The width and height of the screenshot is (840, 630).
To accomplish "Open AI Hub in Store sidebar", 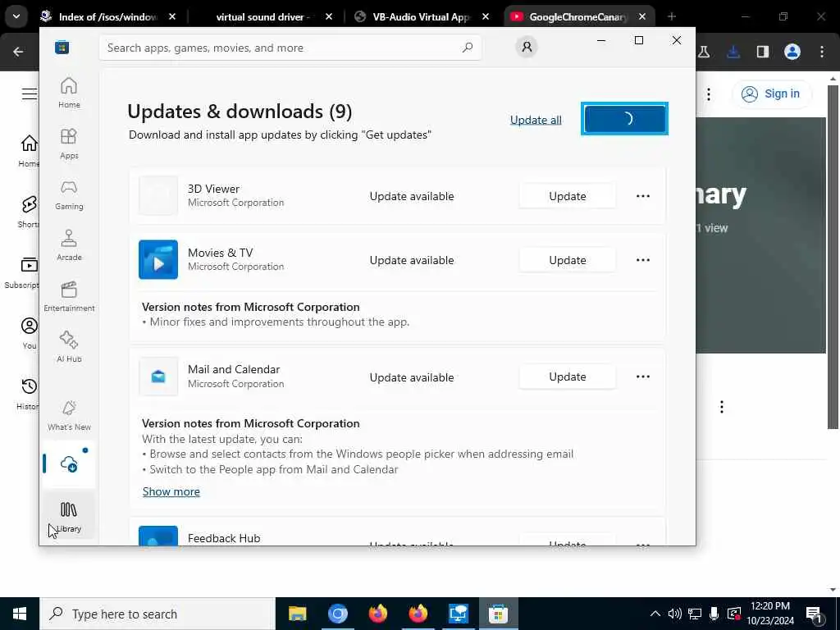I will 69,347.
